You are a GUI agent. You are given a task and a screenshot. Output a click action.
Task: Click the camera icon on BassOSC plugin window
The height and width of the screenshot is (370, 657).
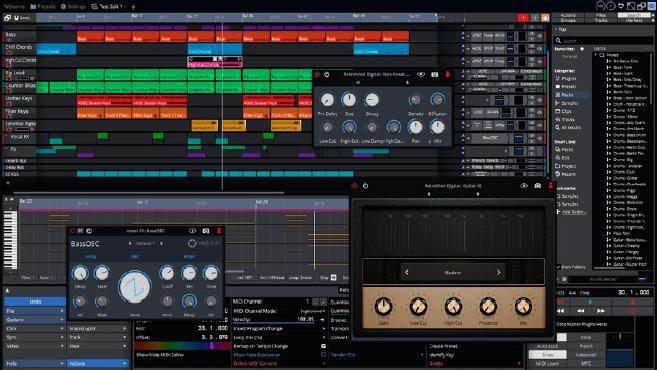[206, 231]
